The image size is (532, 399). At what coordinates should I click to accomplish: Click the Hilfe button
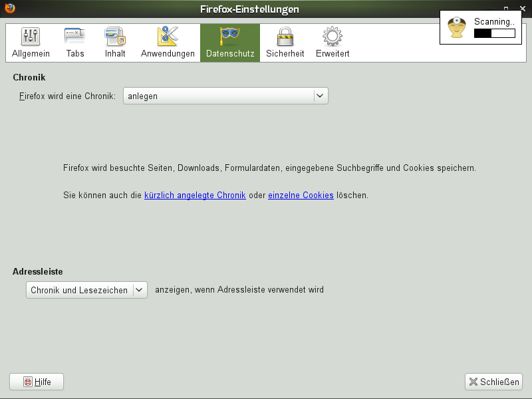pos(37,382)
